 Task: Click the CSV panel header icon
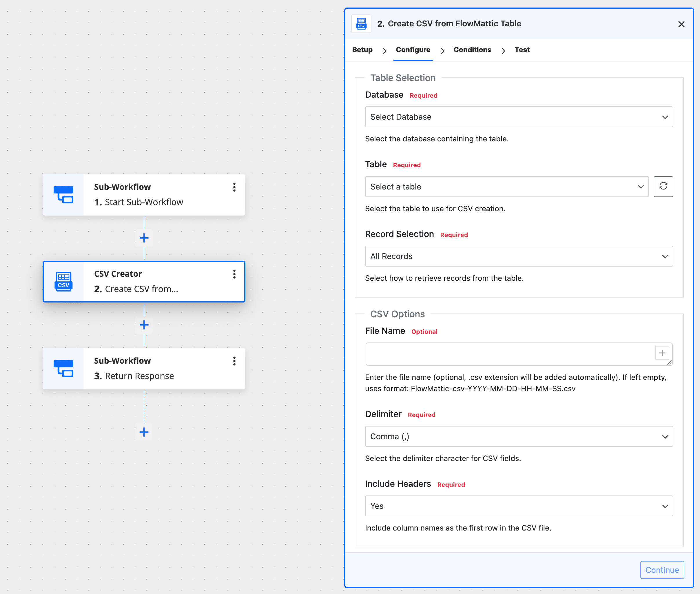click(x=361, y=23)
